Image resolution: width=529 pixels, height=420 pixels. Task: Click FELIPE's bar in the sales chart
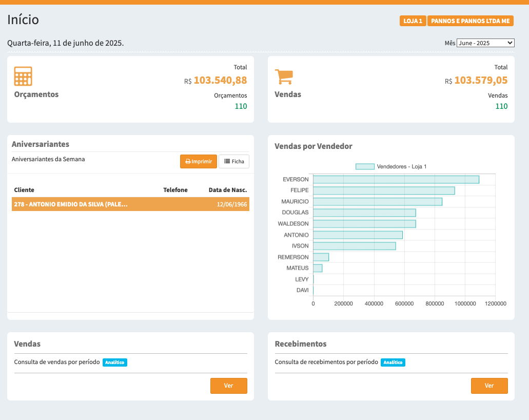pos(383,190)
